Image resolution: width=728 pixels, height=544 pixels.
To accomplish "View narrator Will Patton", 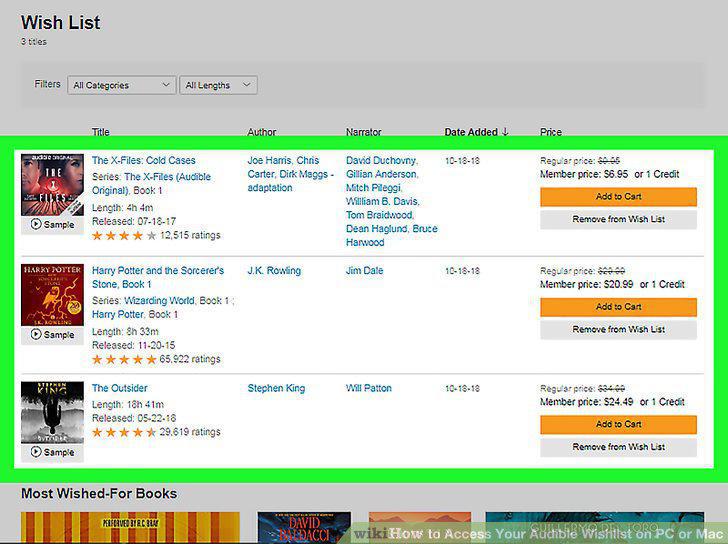I will click(x=369, y=388).
